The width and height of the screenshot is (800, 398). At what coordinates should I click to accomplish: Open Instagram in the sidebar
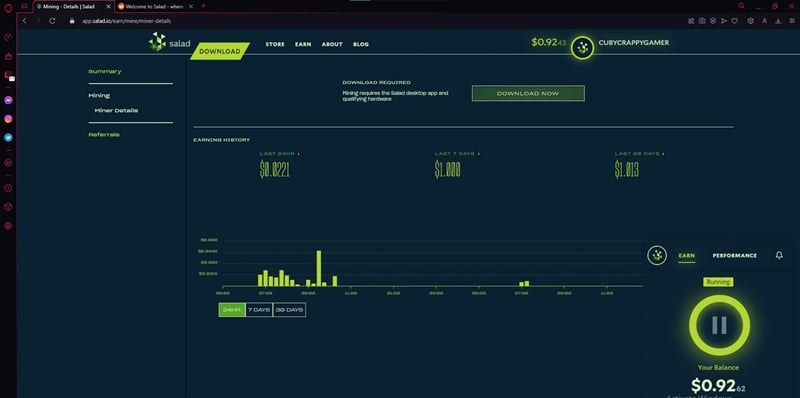click(x=8, y=119)
